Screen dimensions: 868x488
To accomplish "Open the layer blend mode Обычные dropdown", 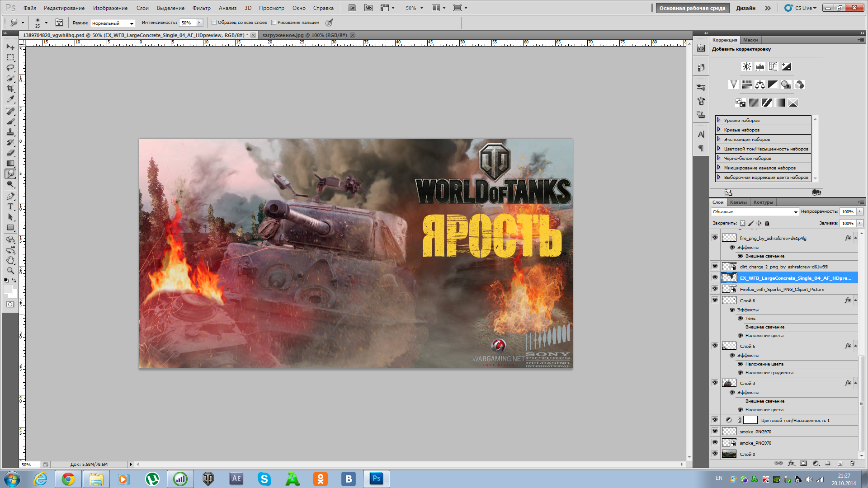I will click(755, 212).
